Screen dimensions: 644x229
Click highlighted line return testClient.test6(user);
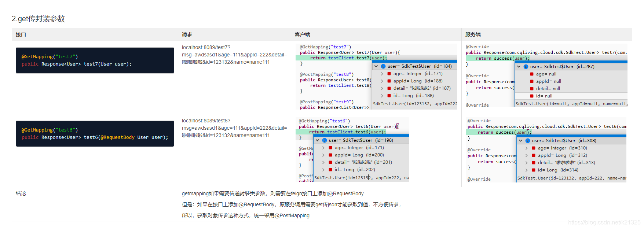tap(347, 132)
